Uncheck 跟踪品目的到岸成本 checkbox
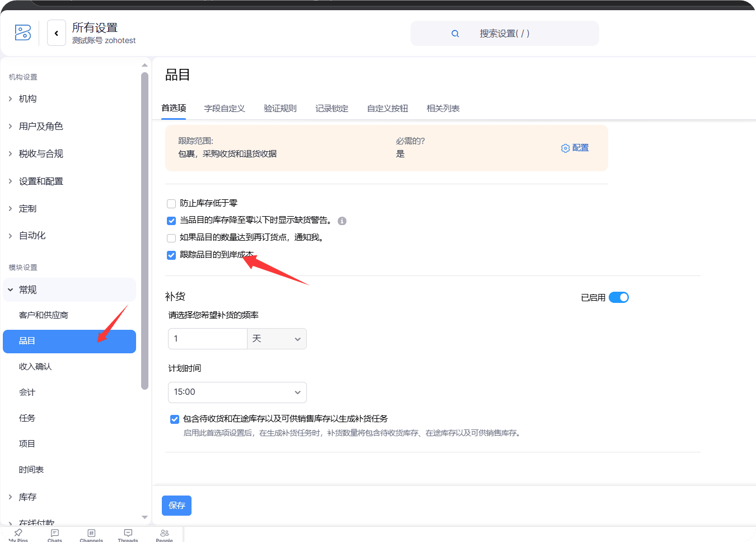 [171, 255]
